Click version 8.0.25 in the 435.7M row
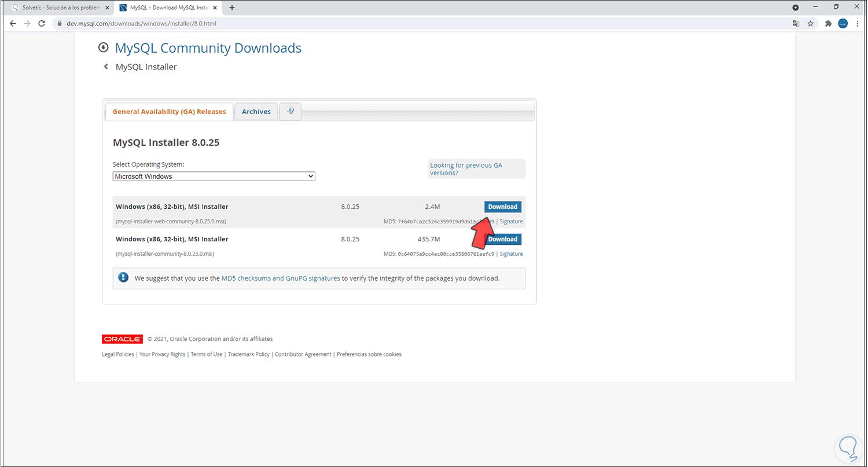Image resolution: width=868 pixels, height=467 pixels. pos(350,239)
